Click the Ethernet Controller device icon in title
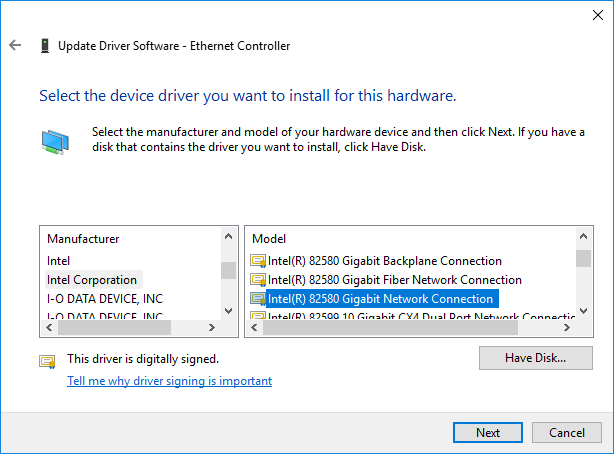Image resolution: width=614 pixels, height=454 pixels. [x=45, y=46]
